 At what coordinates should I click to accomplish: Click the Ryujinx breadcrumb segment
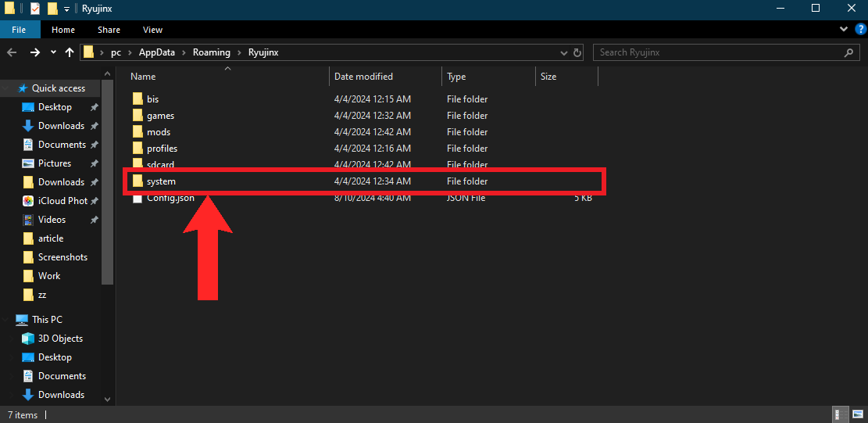coord(263,52)
